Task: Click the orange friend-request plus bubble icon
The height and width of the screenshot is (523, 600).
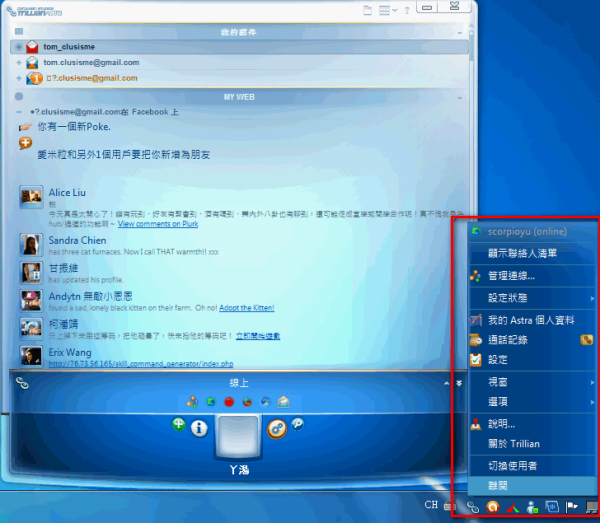Action: point(25,143)
